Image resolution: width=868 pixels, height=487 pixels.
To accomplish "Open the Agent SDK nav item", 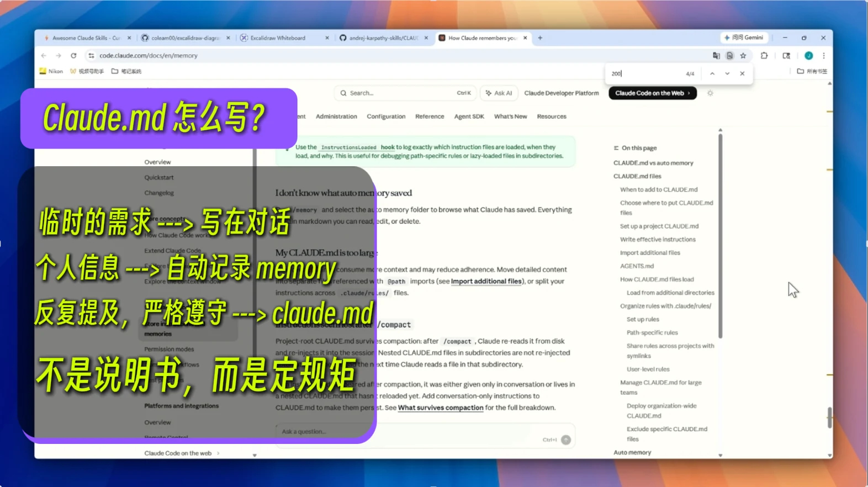I will click(469, 117).
